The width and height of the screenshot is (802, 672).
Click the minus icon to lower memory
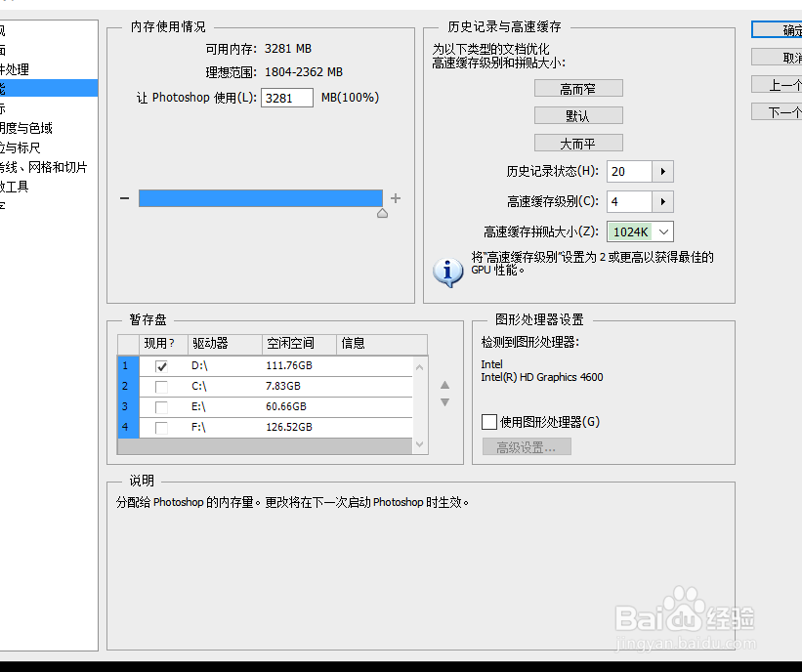[x=125, y=197]
